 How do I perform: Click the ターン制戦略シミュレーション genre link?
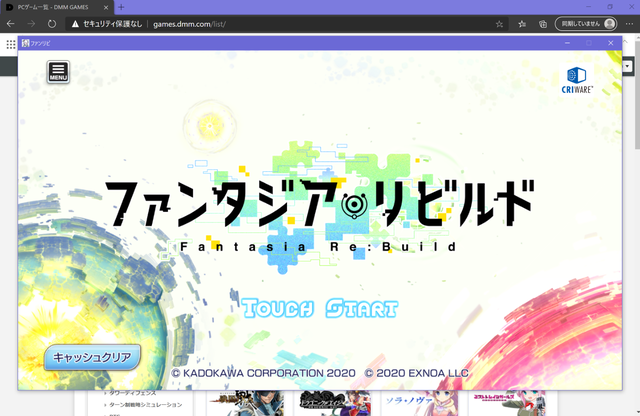point(145,405)
